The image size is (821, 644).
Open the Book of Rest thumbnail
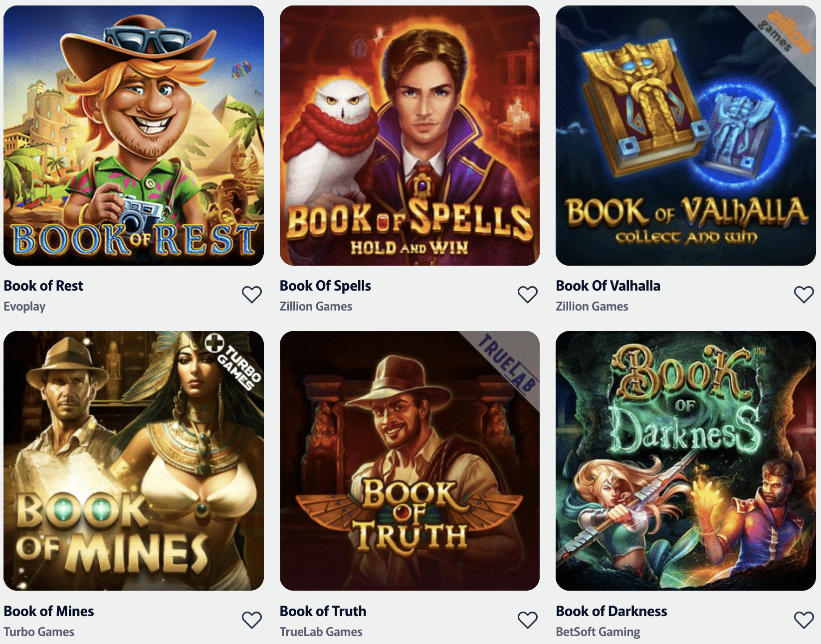134,136
